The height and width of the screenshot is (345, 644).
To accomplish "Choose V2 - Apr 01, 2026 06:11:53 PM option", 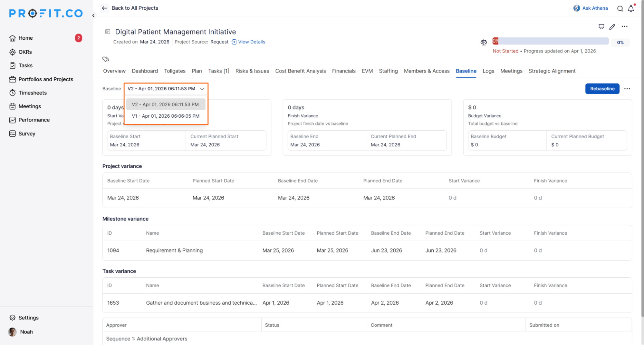I will pos(165,104).
